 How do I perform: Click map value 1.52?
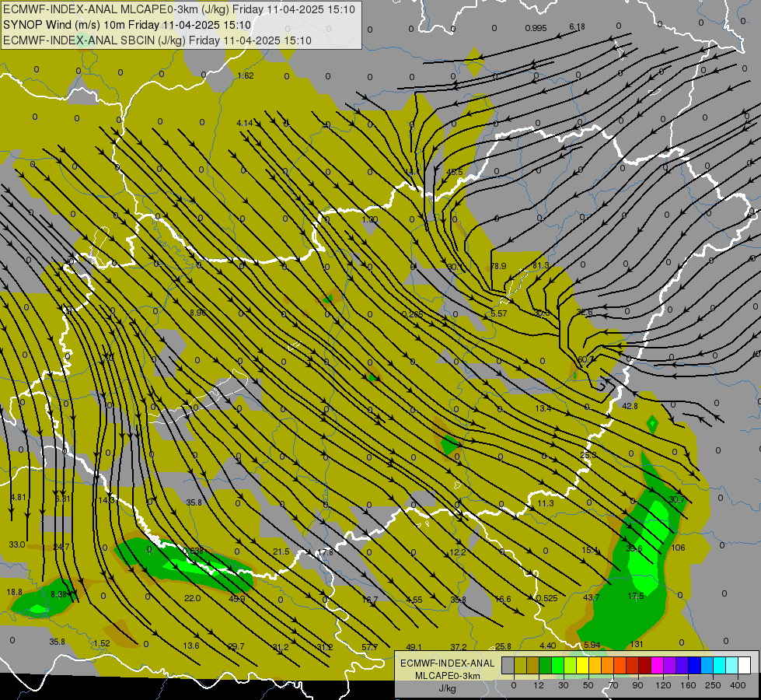102,643
